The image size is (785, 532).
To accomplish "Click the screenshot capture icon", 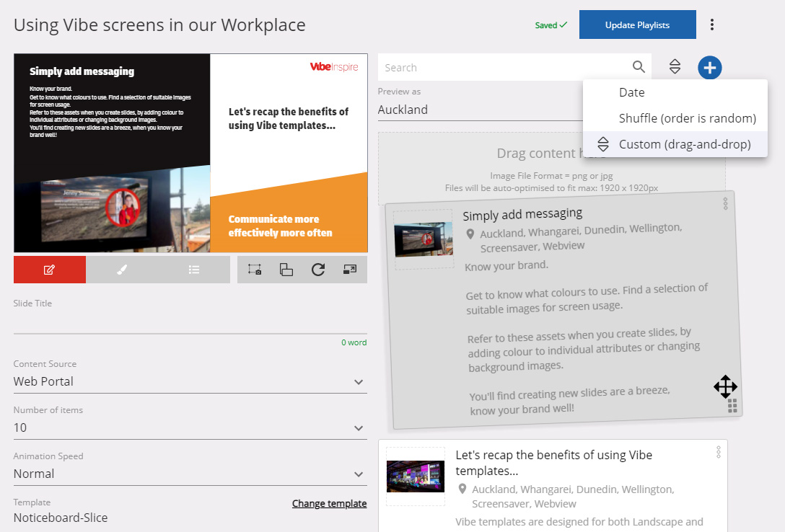I will coord(254,270).
